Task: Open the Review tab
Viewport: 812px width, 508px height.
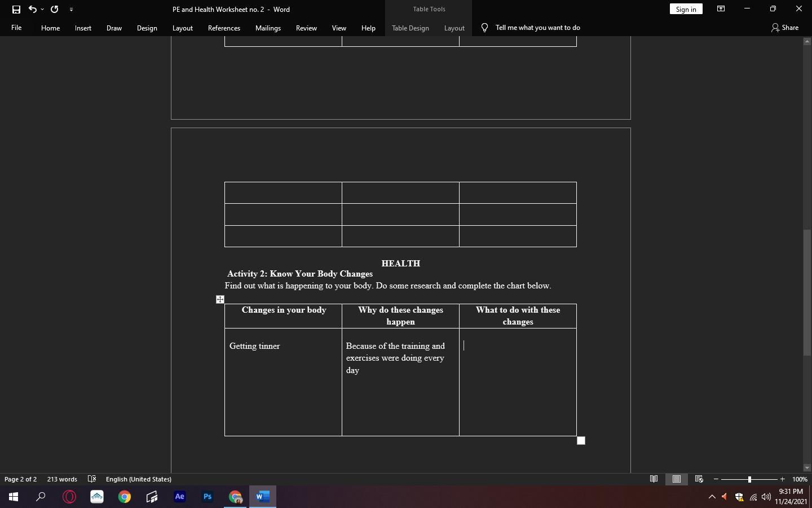Action: 306,28
